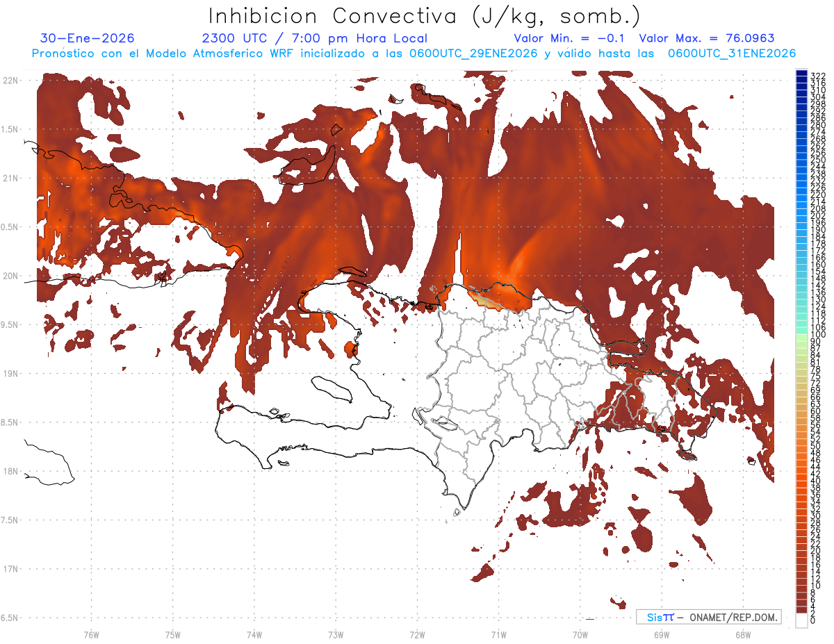This screenshot has height=644, width=834.
Task: Click the title "Inhibicion Convectiva (J/kg, somb.)"
Action: (x=425, y=16)
